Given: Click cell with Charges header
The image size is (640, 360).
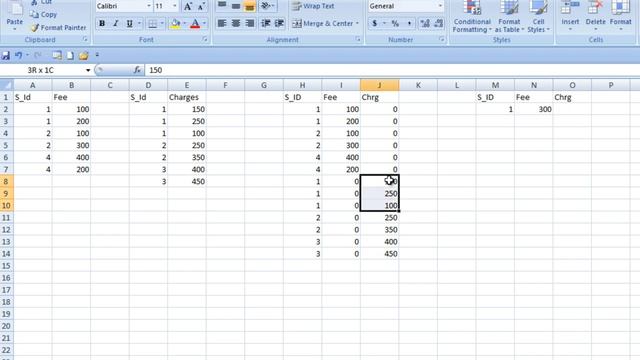Looking at the screenshot, I should (187, 97).
